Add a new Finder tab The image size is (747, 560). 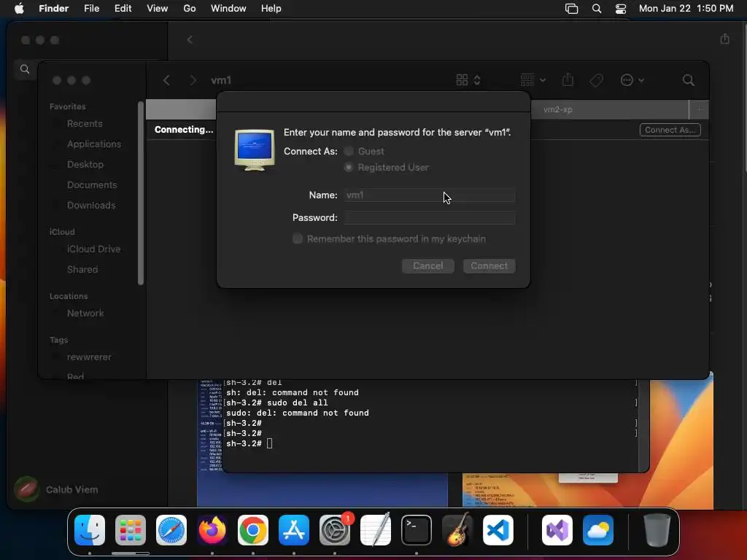click(699, 109)
